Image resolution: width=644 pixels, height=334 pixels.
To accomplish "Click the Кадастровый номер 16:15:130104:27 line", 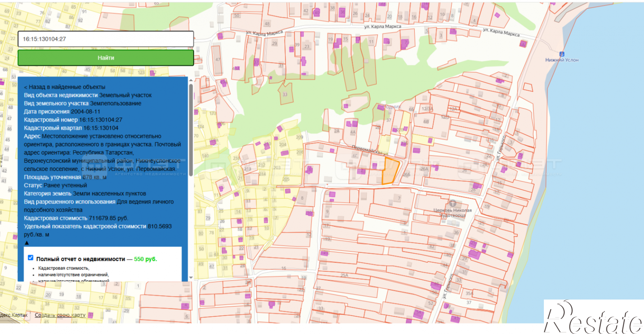I will pyautogui.click(x=73, y=120).
